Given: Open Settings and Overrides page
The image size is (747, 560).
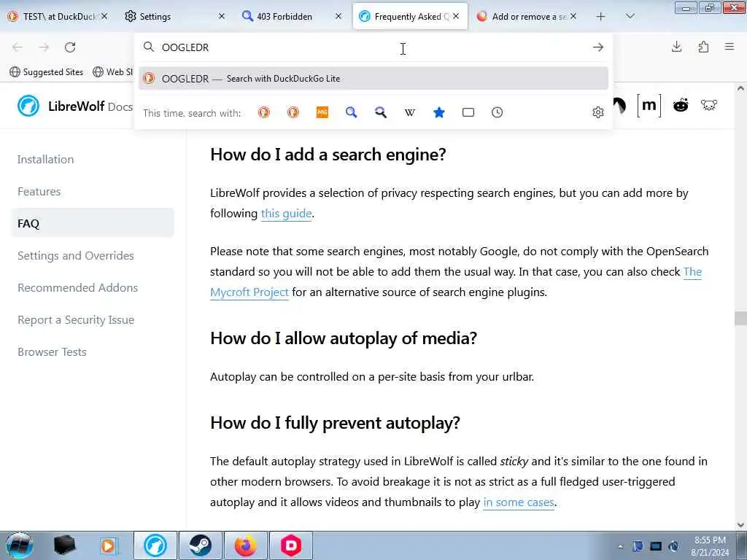Looking at the screenshot, I should 76,256.
